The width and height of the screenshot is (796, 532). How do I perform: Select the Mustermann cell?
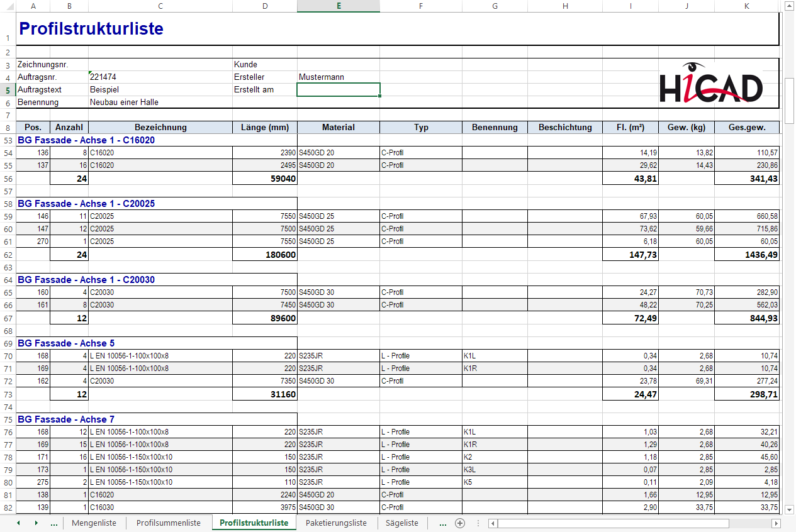pyautogui.click(x=339, y=77)
